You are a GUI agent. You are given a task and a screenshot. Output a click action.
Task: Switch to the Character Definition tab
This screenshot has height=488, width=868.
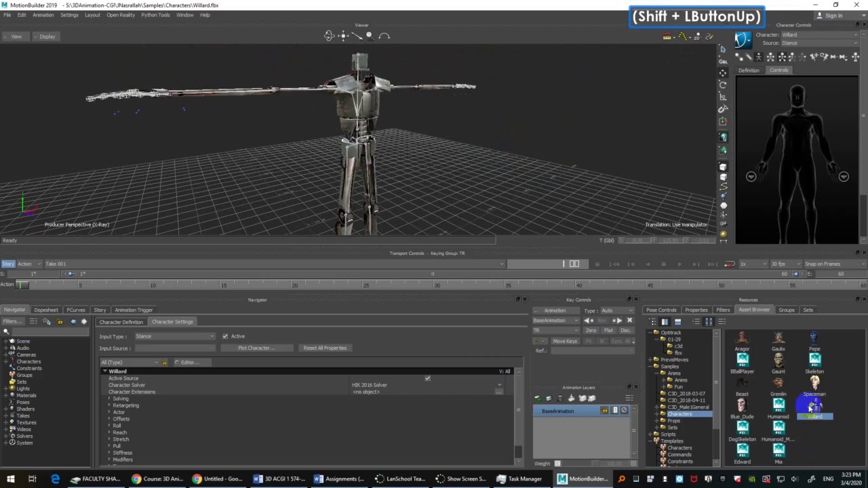coord(121,322)
